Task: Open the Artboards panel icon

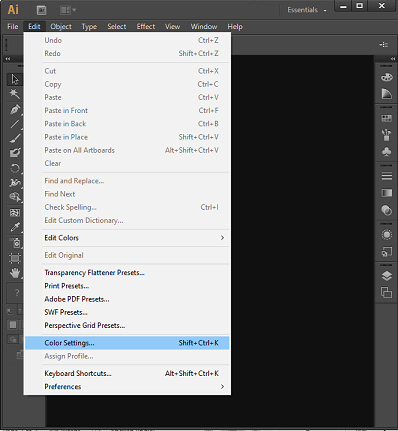Action: 387,293
